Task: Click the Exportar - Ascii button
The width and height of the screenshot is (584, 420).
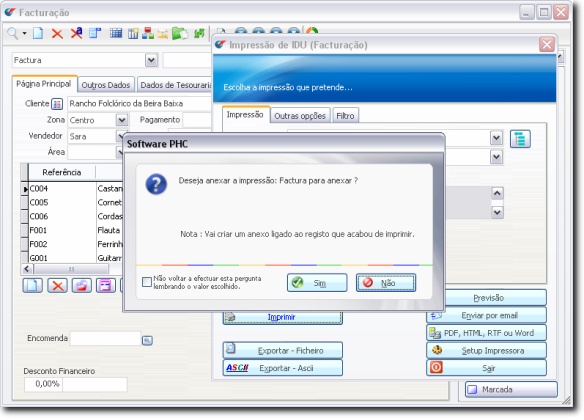Action: coord(283,368)
